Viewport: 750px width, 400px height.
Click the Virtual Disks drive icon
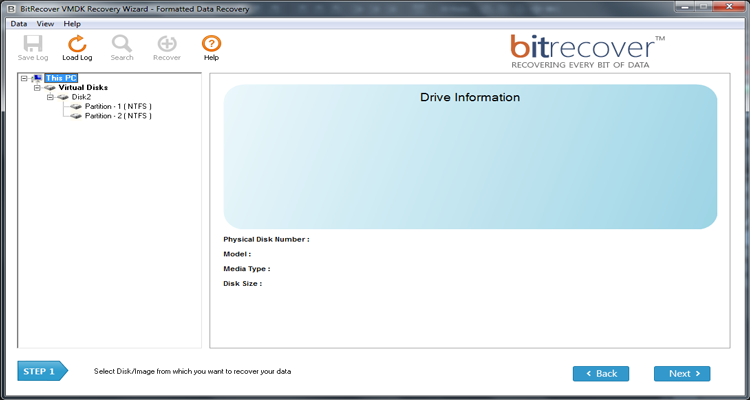coord(50,88)
